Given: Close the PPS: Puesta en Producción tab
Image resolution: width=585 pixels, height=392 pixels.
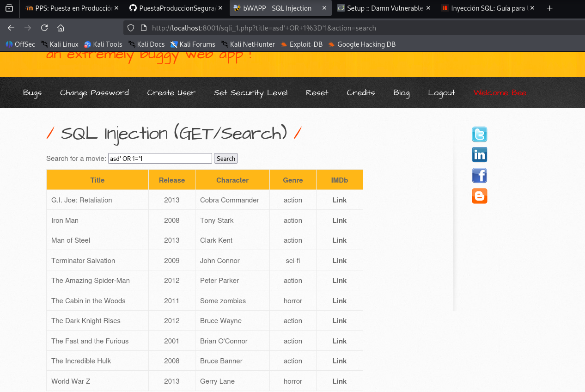Looking at the screenshot, I should 116,8.
